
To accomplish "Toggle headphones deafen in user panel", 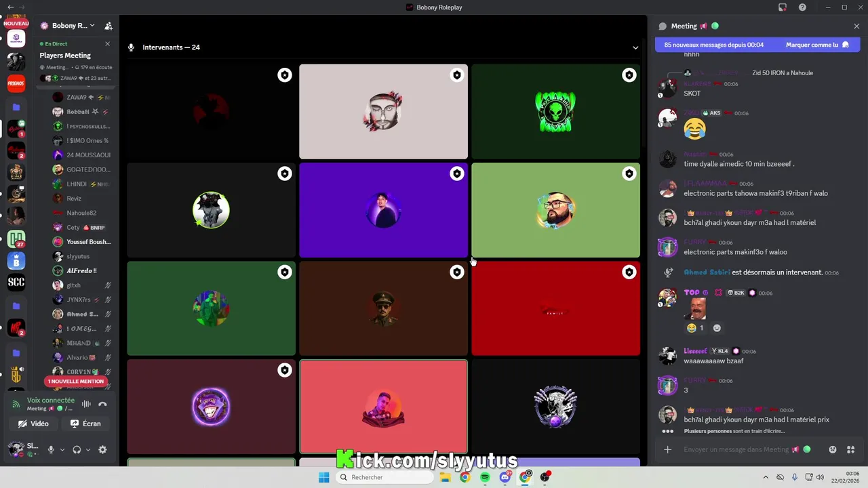I will coord(77,449).
